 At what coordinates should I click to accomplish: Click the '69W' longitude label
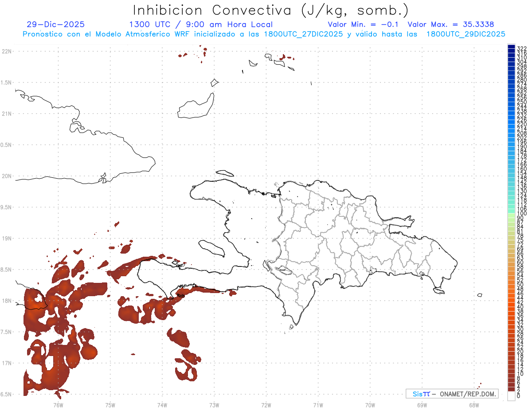[422, 405]
